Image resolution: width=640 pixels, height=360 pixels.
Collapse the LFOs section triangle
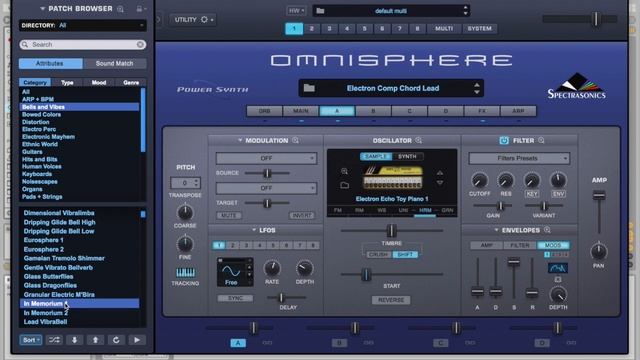click(254, 230)
